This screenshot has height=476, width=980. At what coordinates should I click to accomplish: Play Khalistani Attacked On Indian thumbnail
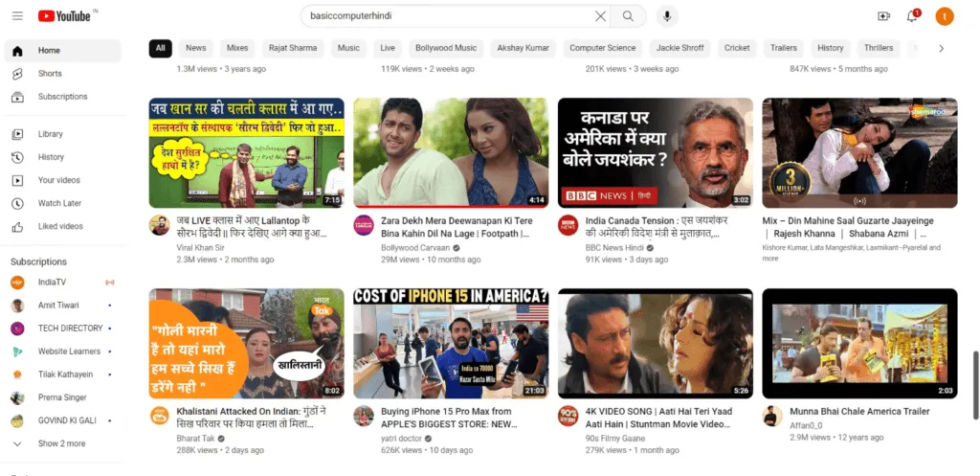point(246,344)
